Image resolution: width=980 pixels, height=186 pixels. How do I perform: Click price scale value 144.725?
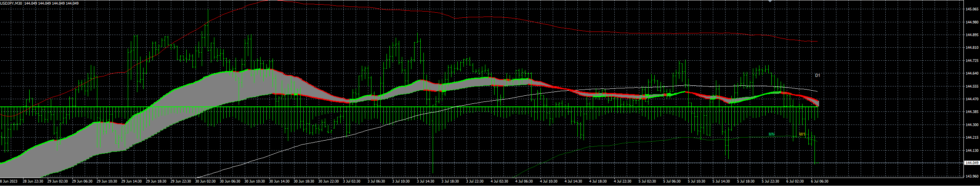pyautogui.click(x=972, y=61)
